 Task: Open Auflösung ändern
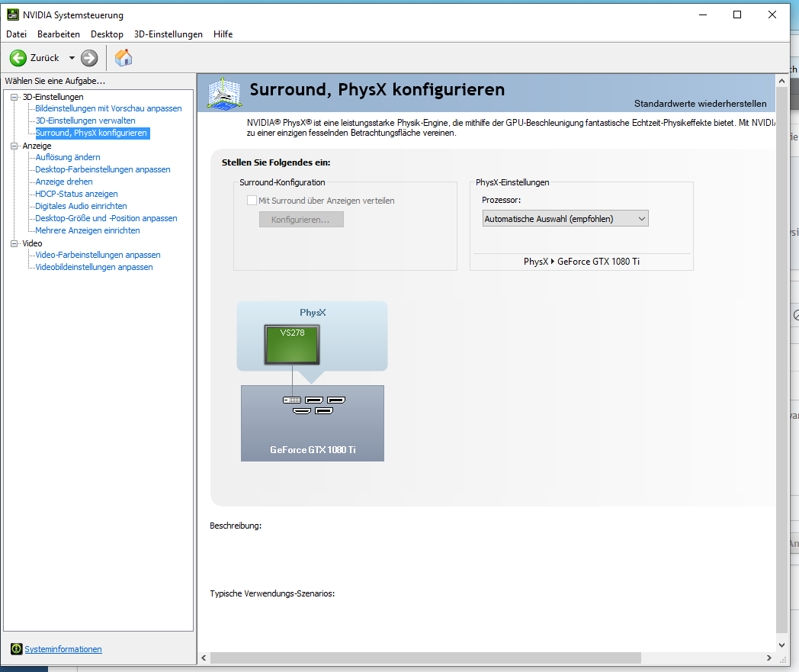click(x=68, y=158)
